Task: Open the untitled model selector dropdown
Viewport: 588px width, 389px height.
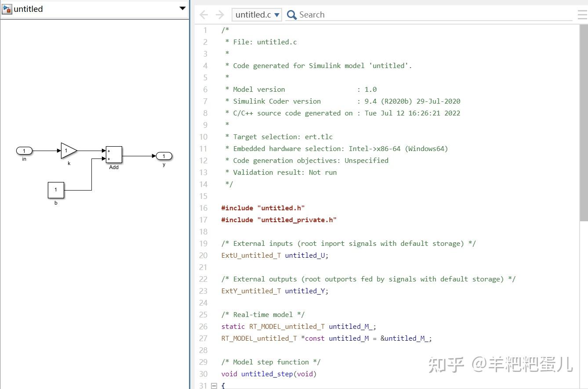Action: (x=182, y=8)
